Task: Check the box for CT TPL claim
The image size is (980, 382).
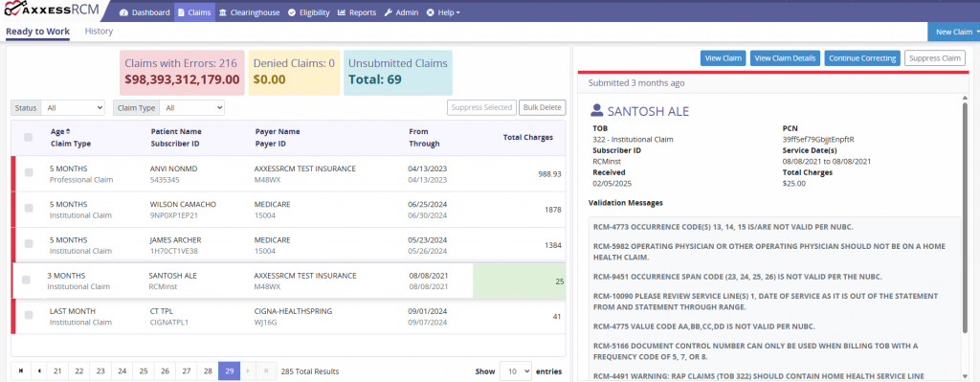Action: point(28,316)
